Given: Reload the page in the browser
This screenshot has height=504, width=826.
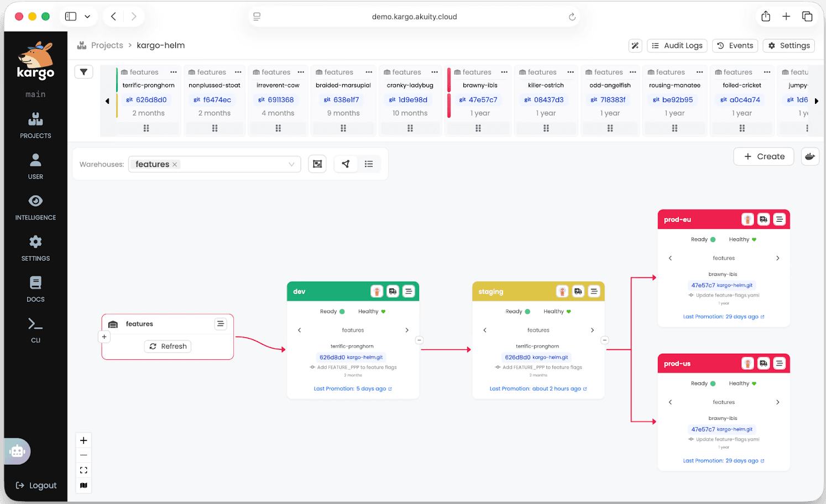Looking at the screenshot, I should click(x=572, y=17).
